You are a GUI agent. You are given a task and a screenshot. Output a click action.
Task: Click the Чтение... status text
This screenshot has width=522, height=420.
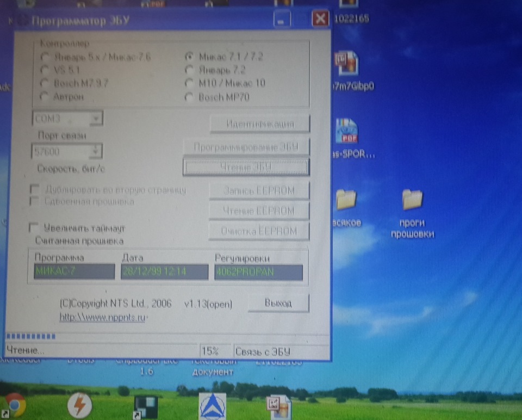click(x=26, y=350)
